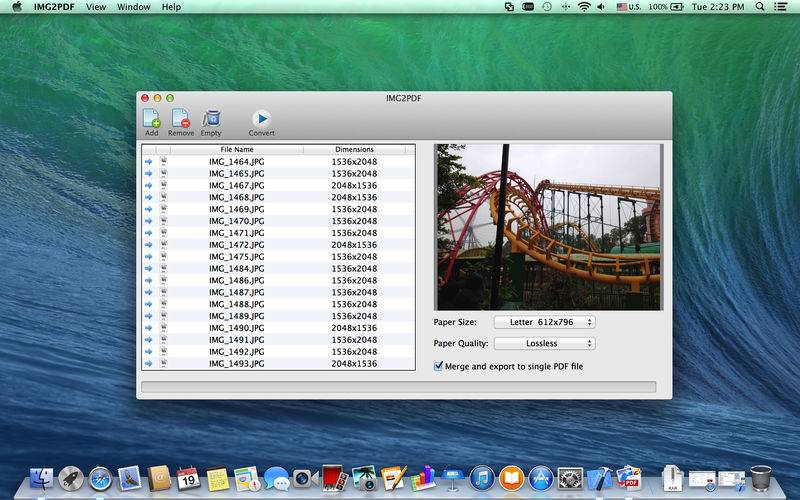Sort list by File Name column header

[237, 149]
